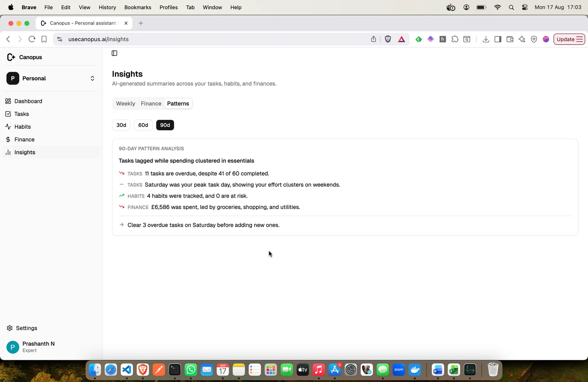Open the Bookmarks menu in menu bar
The width and height of the screenshot is (588, 382).
tap(138, 7)
